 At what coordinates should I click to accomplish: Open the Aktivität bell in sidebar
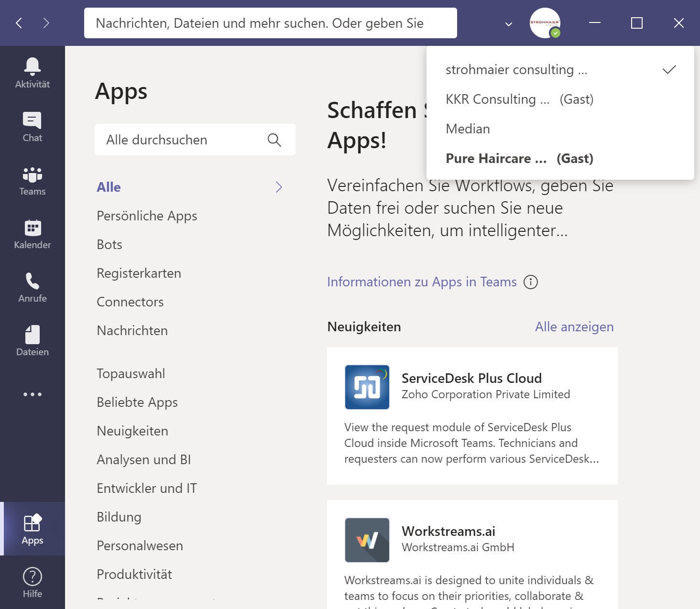click(33, 73)
